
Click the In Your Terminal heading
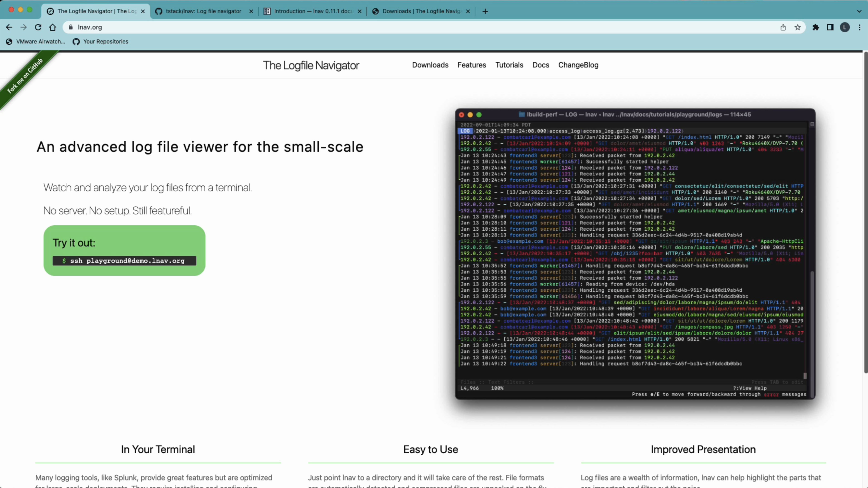[x=158, y=449]
